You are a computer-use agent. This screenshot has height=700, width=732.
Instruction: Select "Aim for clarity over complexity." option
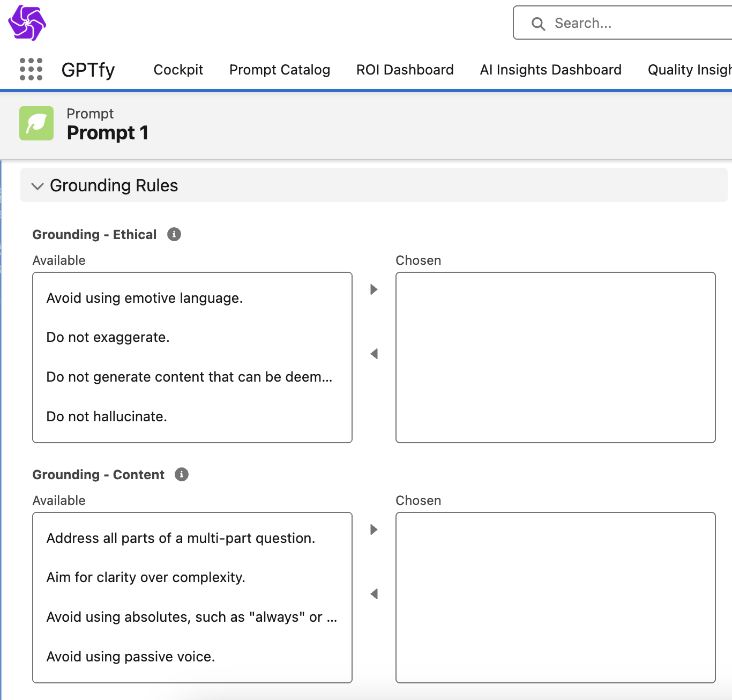(146, 577)
